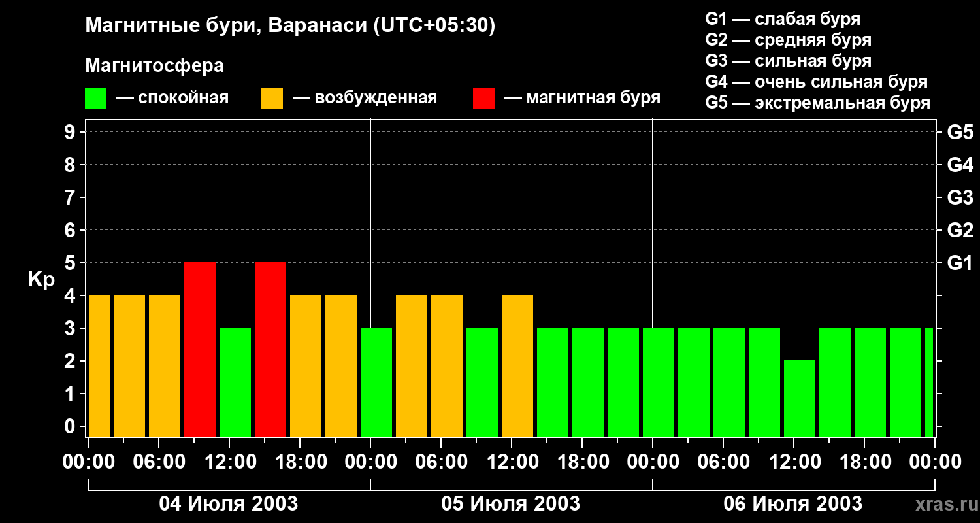Click the green 'спокойная' legend swatch
980x523 pixels.
96,99
